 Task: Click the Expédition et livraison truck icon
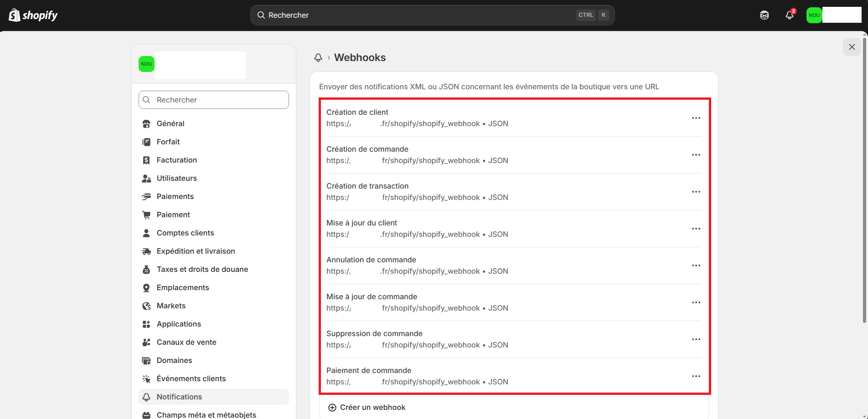[x=146, y=251]
